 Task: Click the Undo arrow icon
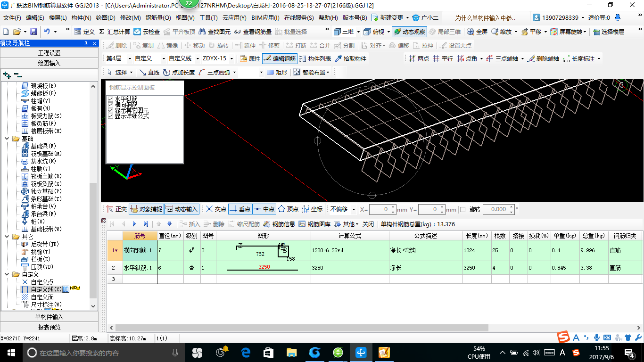(47, 32)
